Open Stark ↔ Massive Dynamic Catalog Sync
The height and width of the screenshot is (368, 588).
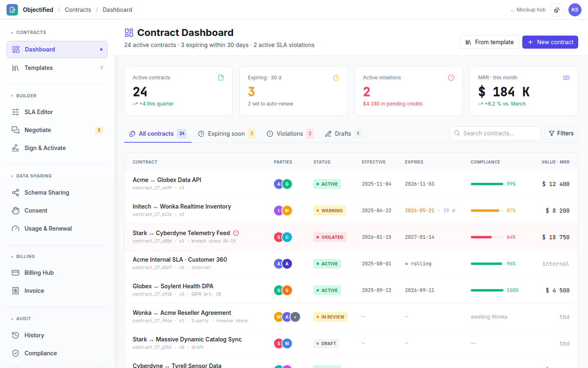click(187, 339)
